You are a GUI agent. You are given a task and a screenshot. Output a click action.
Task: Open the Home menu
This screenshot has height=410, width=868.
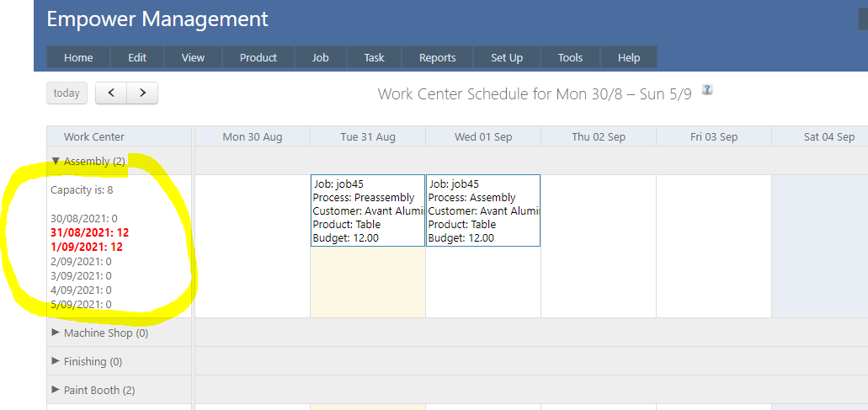(x=78, y=57)
